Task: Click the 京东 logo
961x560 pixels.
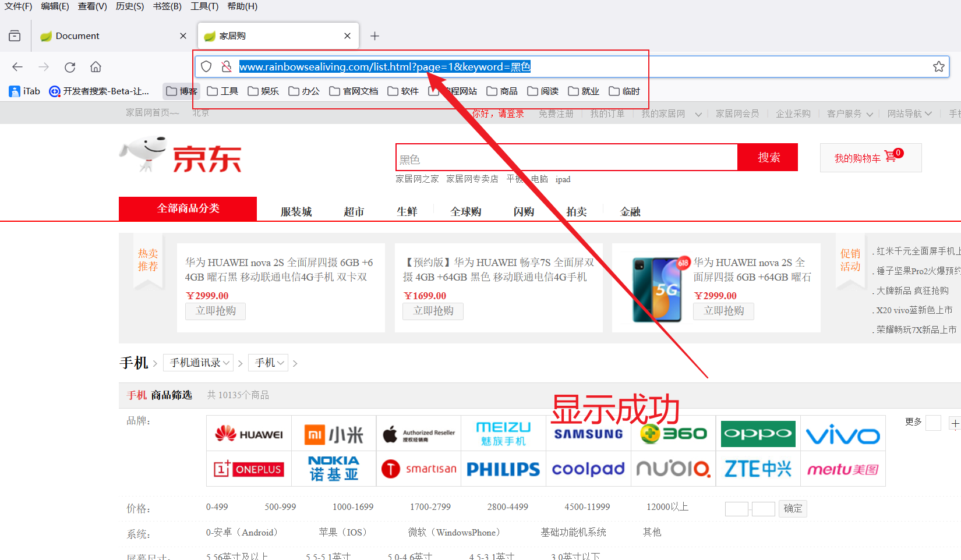Action: point(181,155)
